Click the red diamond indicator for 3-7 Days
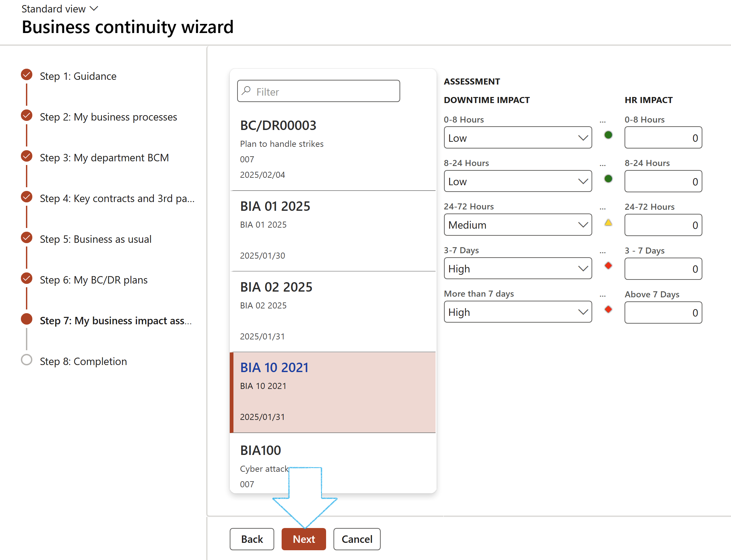Image resolution: width=731 pixels, height=560 pixels. point(608,266)
